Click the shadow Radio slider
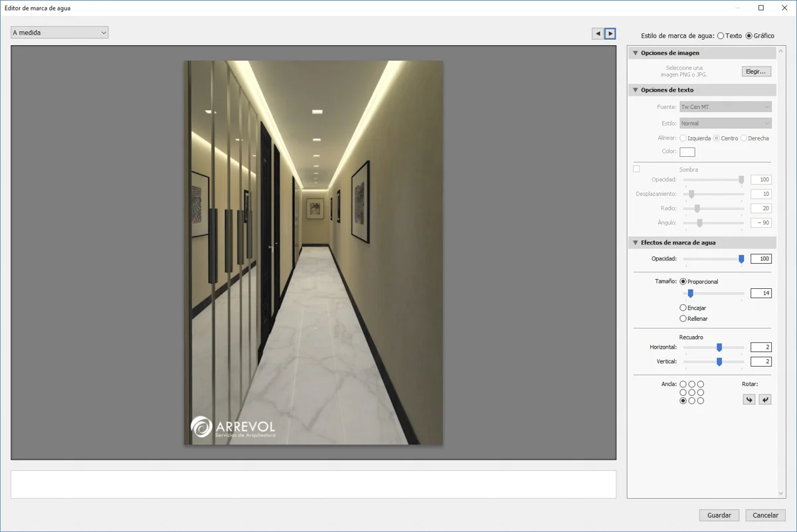Screen dimensions: 797x532 pyautogui.click(x=713, y=209)
